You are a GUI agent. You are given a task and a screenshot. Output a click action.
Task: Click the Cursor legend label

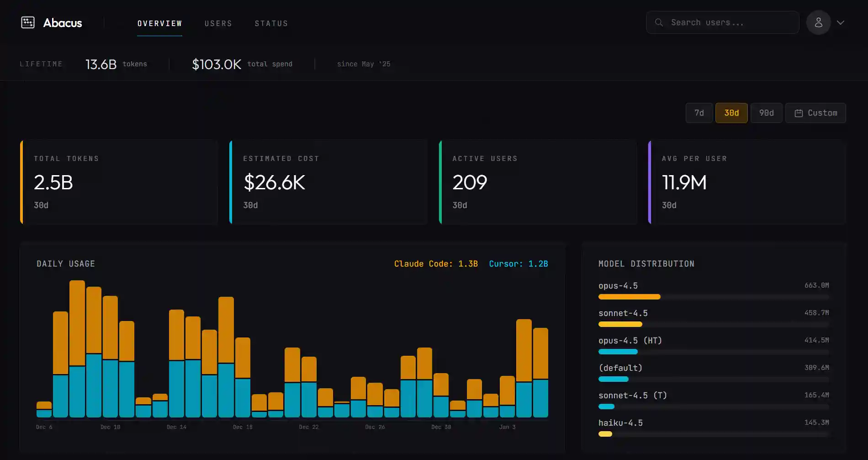coord(518,264)
